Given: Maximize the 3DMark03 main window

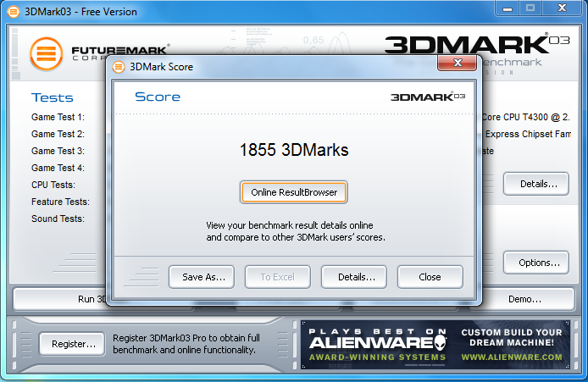Looking at the screenshot, I should tap(530, 8).
